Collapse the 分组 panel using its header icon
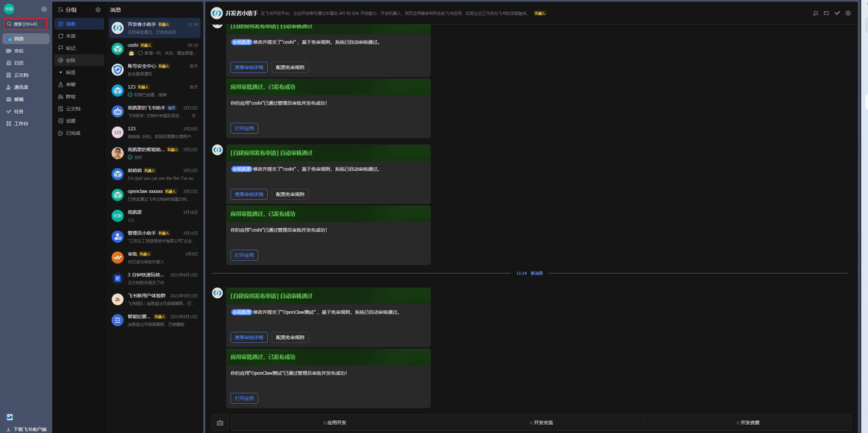The image size is (868, 433). click(60, 10)
